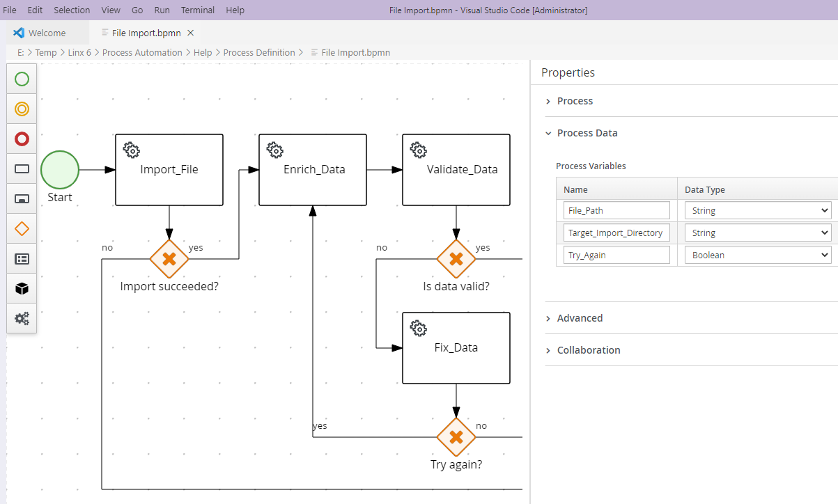Viewport: 838px width, 504px height.
Task: Click gear icon in Import_File task
Action: (x=131, y=150)
